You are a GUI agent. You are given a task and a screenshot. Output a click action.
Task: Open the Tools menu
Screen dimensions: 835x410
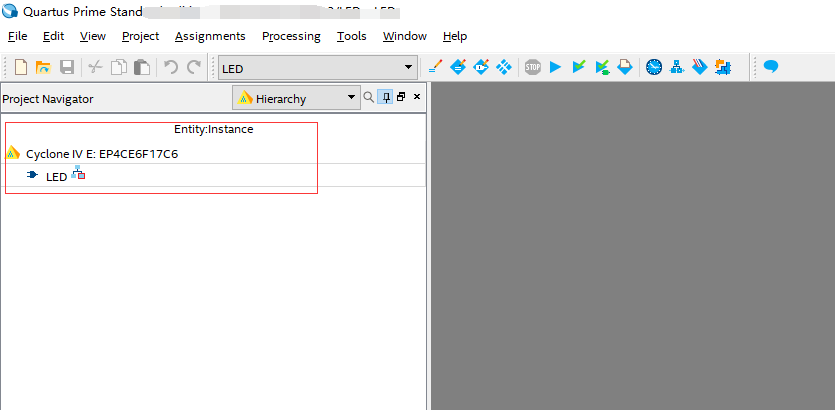351,36
